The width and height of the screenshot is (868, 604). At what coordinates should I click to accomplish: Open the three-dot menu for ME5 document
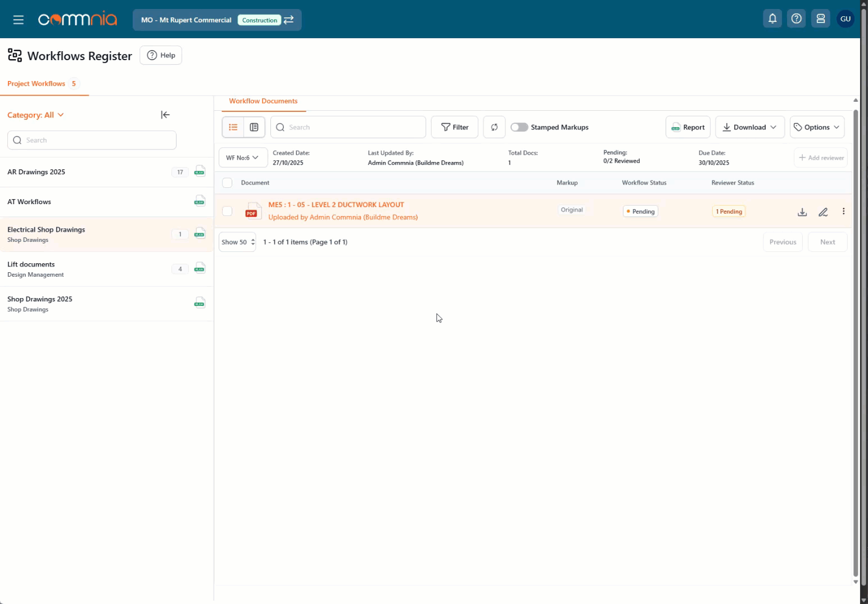tap(843, 211)
